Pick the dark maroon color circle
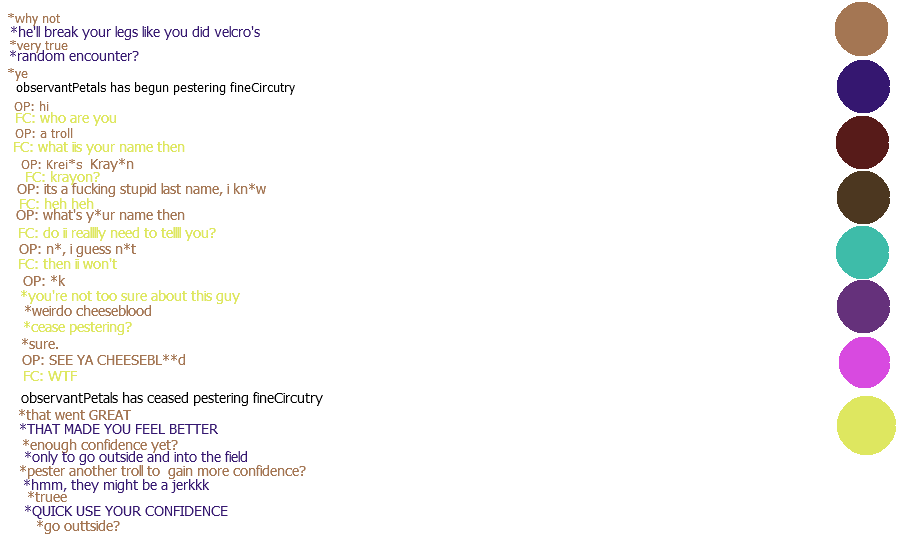This screenshot has width=900, height=540. coord(862,142)
